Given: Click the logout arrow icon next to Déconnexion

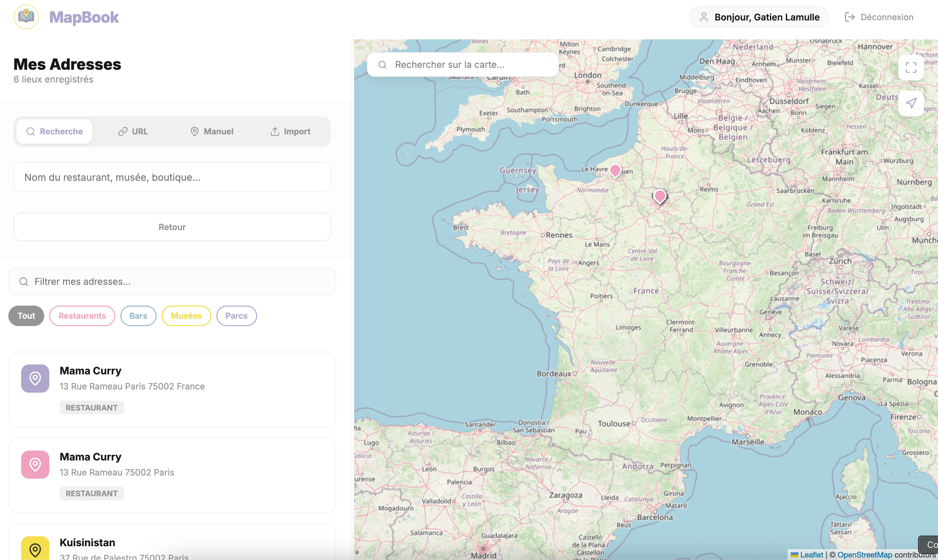Looking at the screenshot, I should tap(850, 17).
